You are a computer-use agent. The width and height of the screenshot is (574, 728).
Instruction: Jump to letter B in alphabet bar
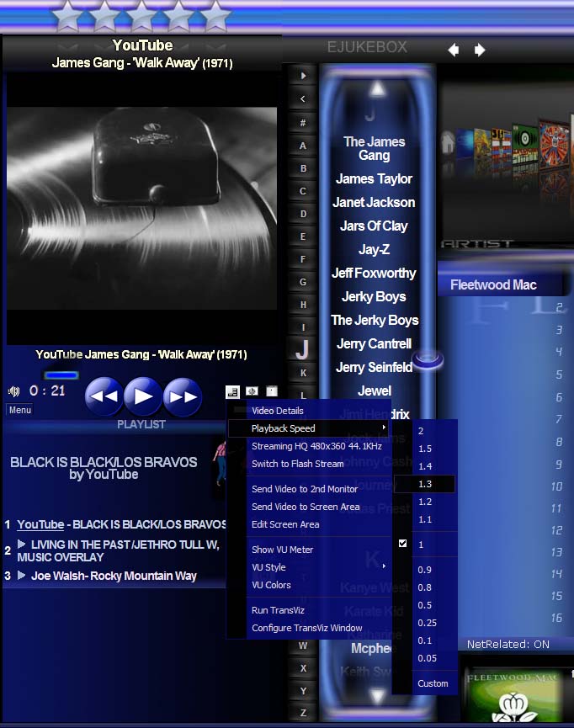(x=303, y=168)
